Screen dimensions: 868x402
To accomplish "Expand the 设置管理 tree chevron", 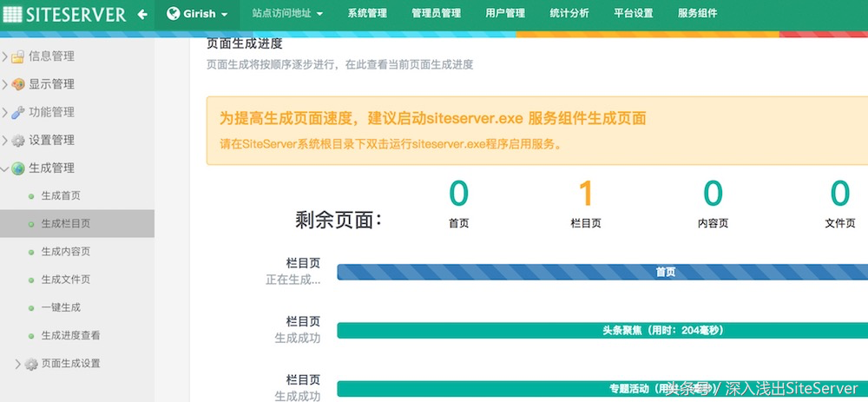I will (5, 141).
